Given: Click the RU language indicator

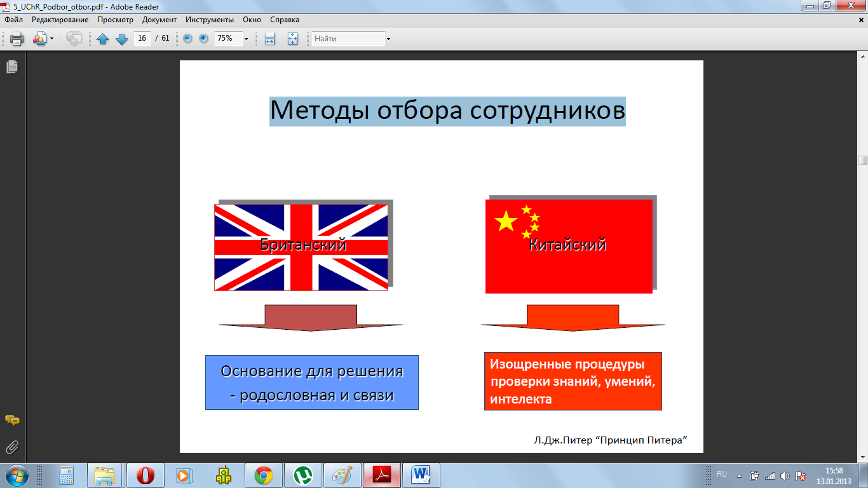Looking at the screenshot, I should click(x=722, y=474).
